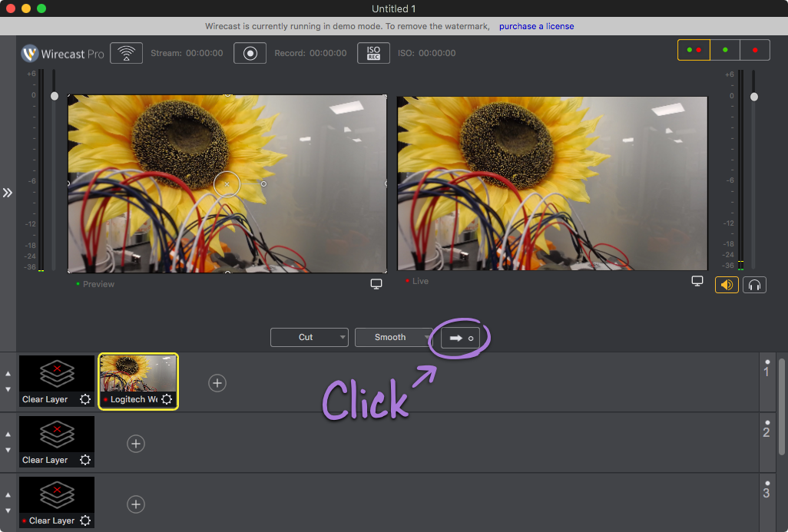788x532 pixels.
Task: Click the left preview volume slider knob
Action: [x=55, y=96]
